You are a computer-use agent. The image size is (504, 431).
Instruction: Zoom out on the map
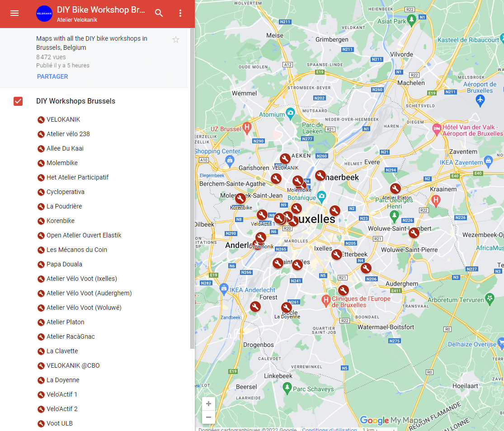209,417
